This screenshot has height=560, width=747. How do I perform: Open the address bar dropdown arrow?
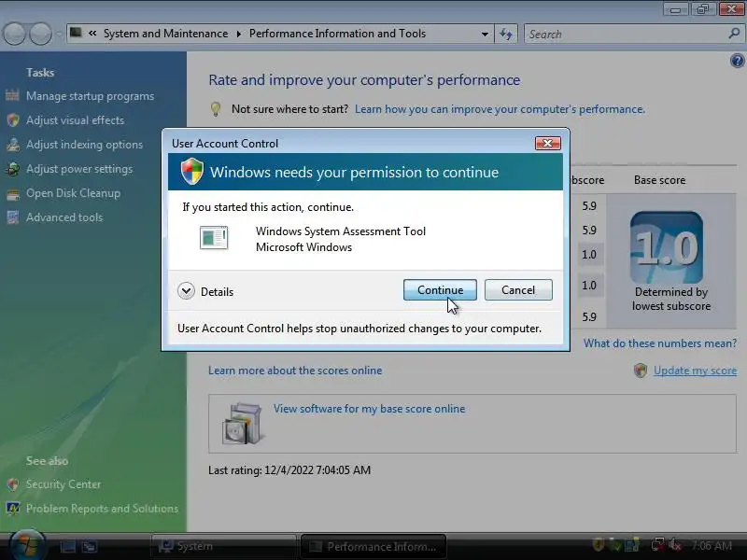(x=485, y=34)
